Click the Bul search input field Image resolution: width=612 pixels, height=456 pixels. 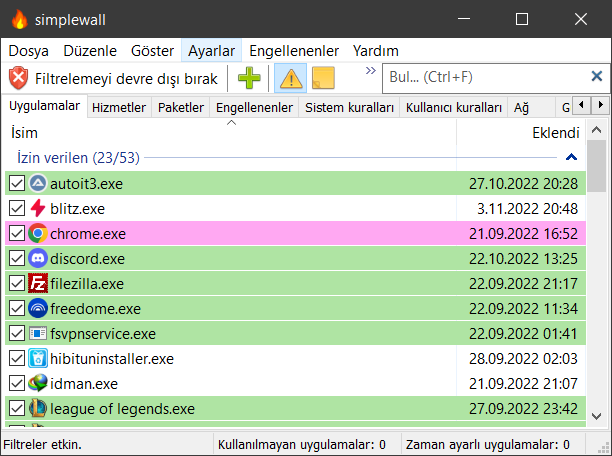point(485,77)
